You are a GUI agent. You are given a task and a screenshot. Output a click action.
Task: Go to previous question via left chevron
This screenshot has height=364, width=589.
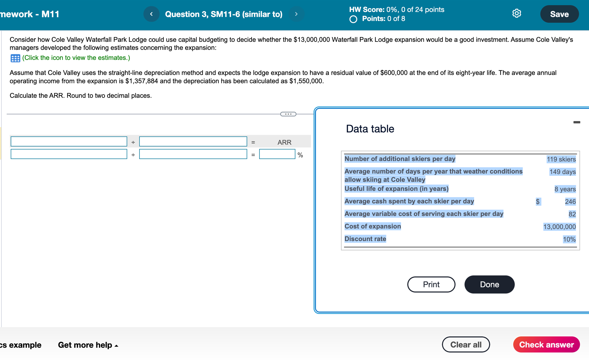click(151, 14)
